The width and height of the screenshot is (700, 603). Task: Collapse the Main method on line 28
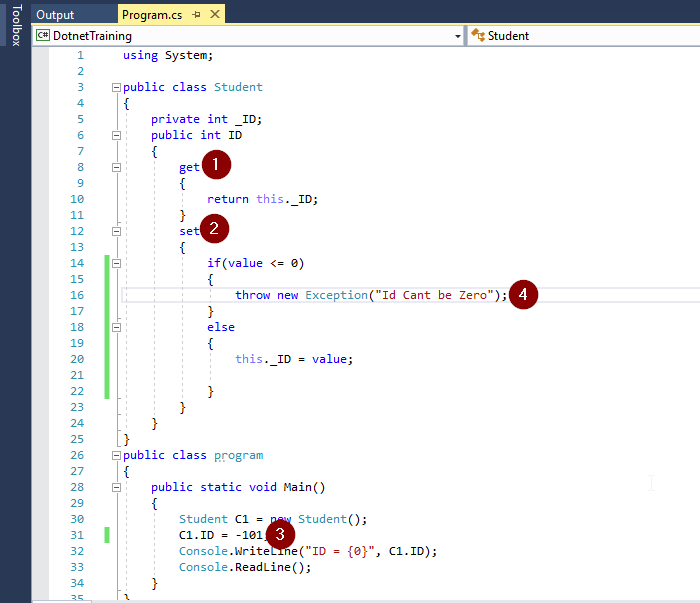(x=116, y=487)
